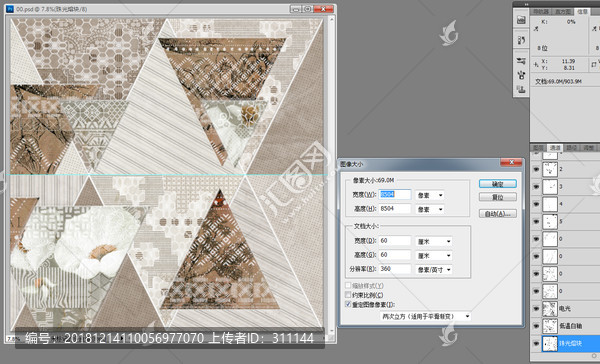The image size is (600, 364).
Task: Enable the 约束比例 constrain proportions checkbox
Action: click(348, 295)
